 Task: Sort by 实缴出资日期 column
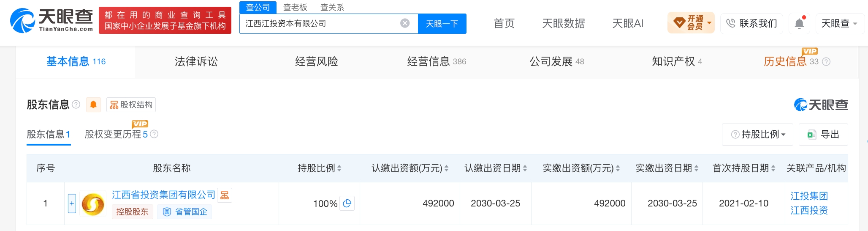point(696,168)
